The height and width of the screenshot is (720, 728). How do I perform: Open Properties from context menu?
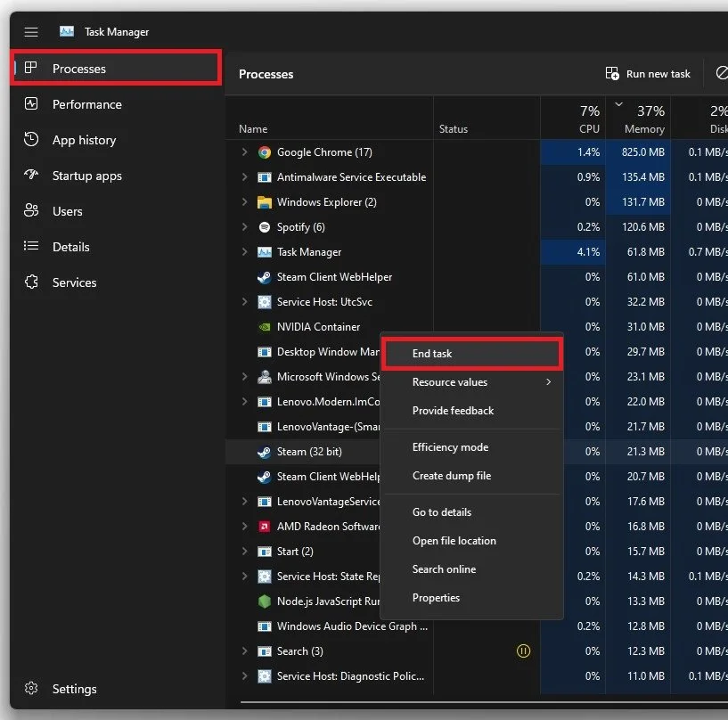[x=471, y=597]
